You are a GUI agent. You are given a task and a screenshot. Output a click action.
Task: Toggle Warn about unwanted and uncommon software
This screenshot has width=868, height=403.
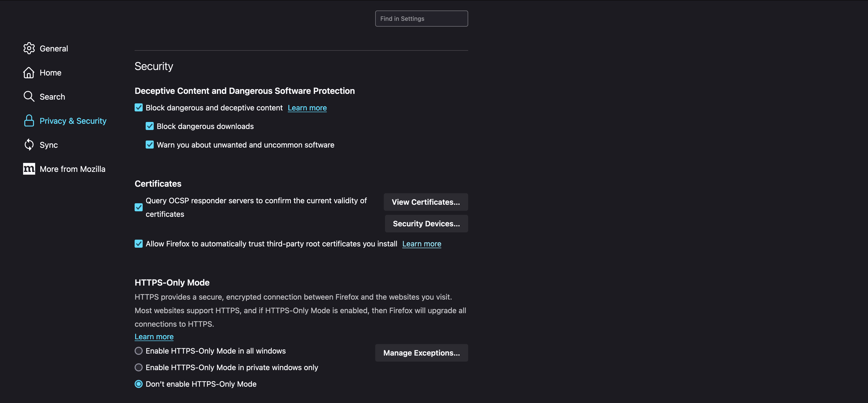tap(150, 145)
